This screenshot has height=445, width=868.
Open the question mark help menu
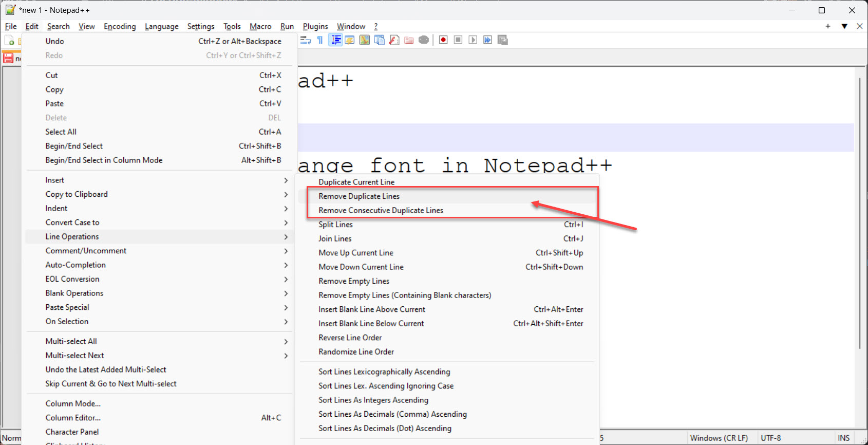click(x=376, y=26)
